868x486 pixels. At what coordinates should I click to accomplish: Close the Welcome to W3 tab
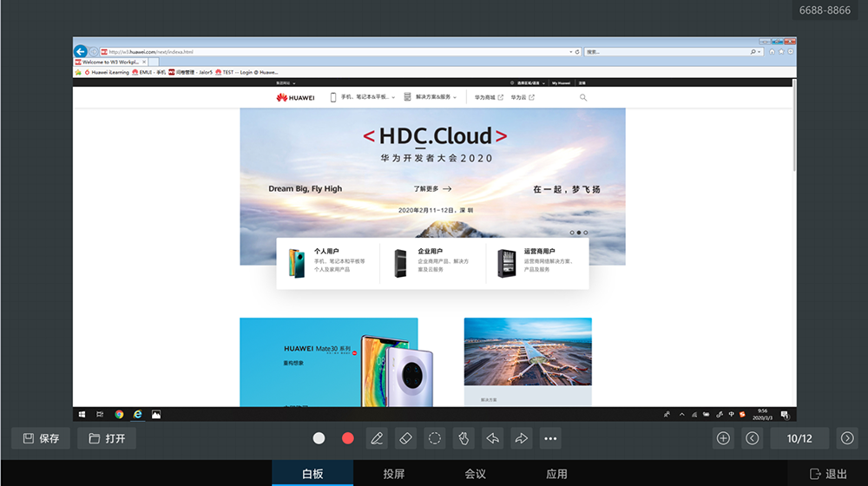144,62
